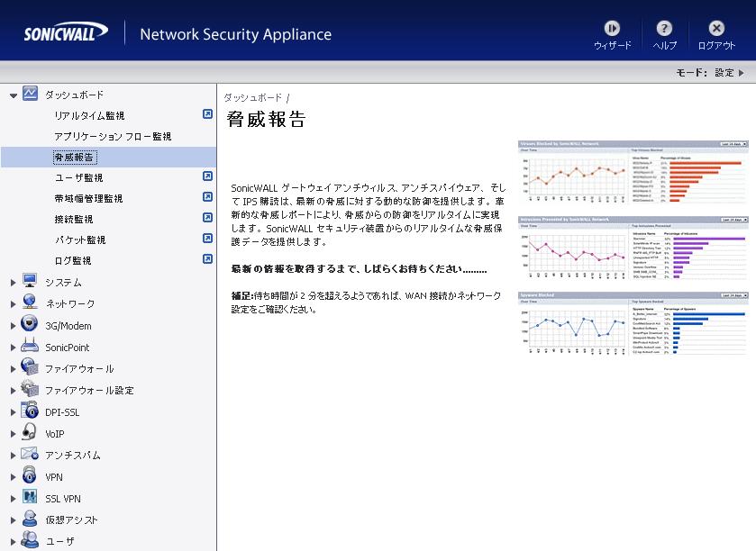Click the spyware blocked chart thumbnail
756x551 pixels.
(x=633, y=324)
